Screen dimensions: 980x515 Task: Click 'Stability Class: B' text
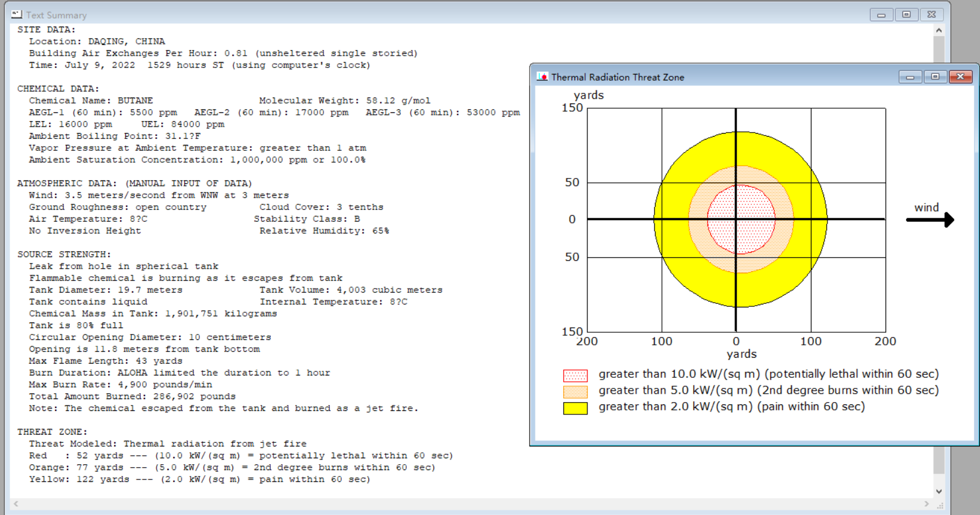pos(307,219)
